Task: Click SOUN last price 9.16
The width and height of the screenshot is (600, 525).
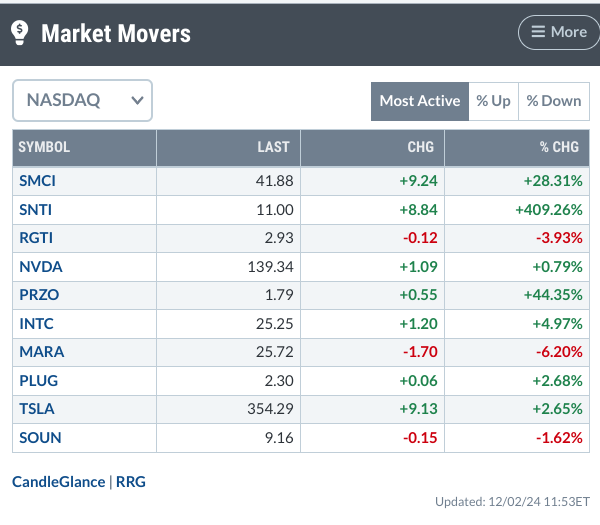Action: 279,438
